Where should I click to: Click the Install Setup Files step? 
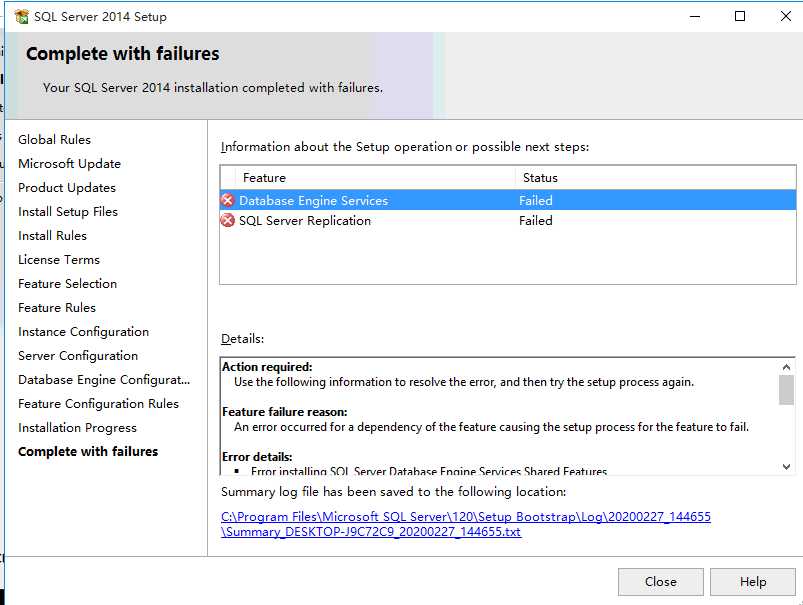point(68,212)
